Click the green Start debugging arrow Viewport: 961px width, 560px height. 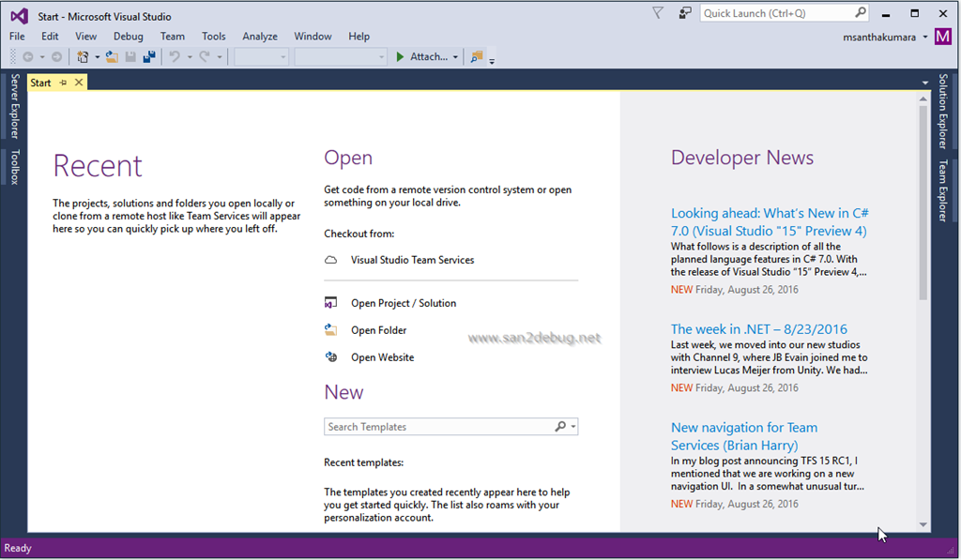point(400,57)
